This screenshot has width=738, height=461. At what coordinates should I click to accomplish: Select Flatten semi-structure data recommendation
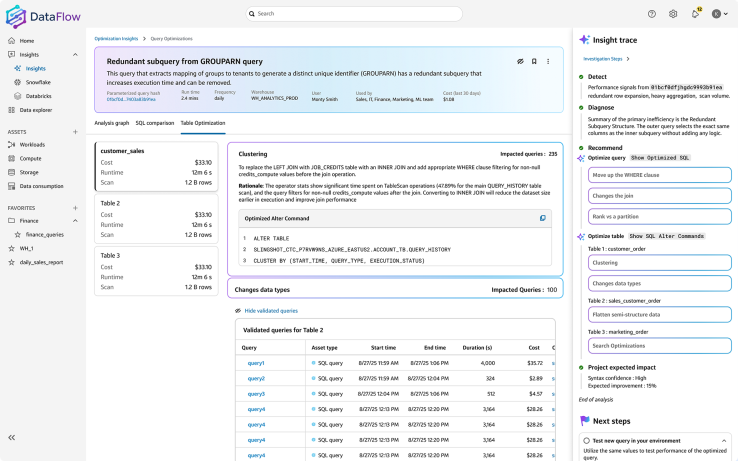[659, 315]
